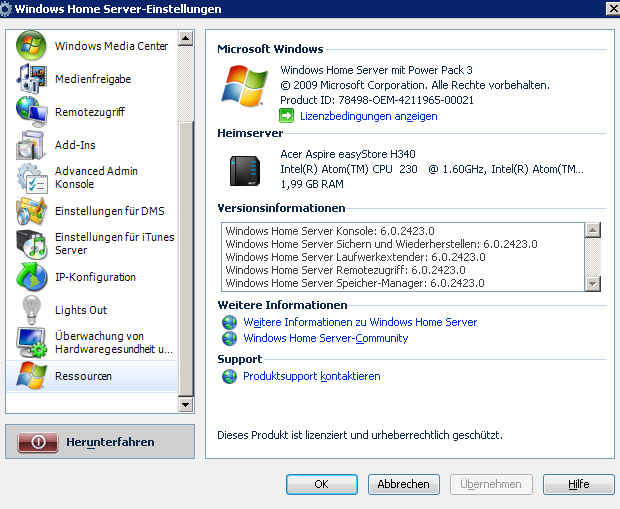620x509 pixels.
Task: Click 'Acer Aspire easyStore H340' text
Action: pyautogui.click(x=348, y=154)
